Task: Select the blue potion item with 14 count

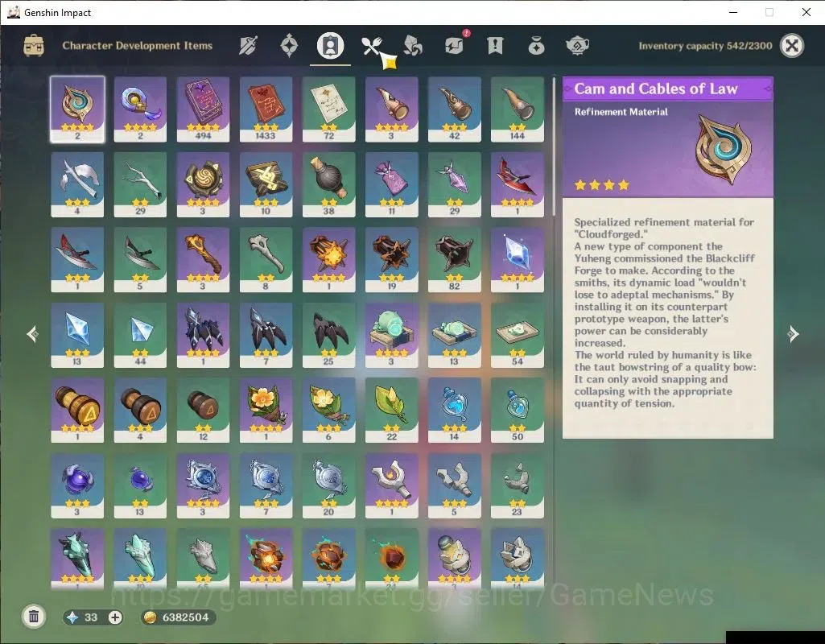Action: (x=455, y=411)
